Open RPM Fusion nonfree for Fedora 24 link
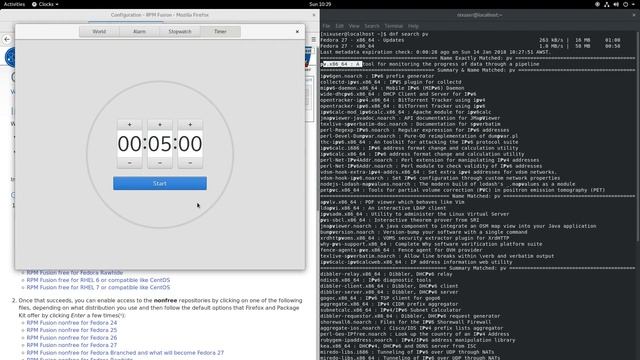The image size is (640, 360). [72, 322]
